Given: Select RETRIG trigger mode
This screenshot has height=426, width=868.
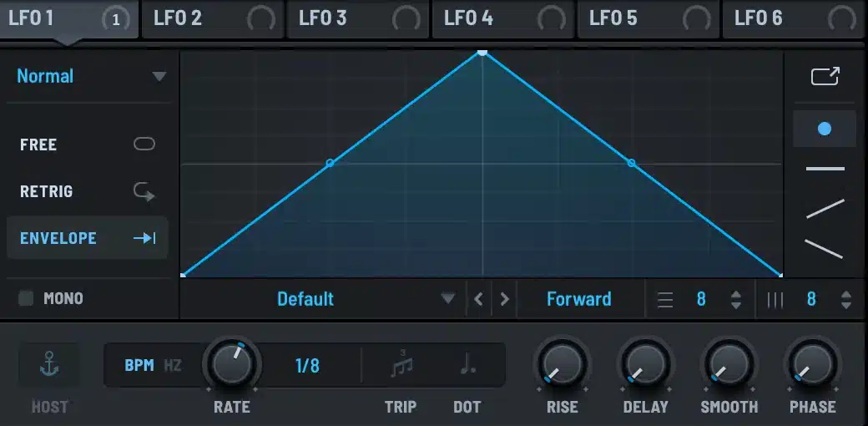Looking at the screenshot, I should 88,191.
